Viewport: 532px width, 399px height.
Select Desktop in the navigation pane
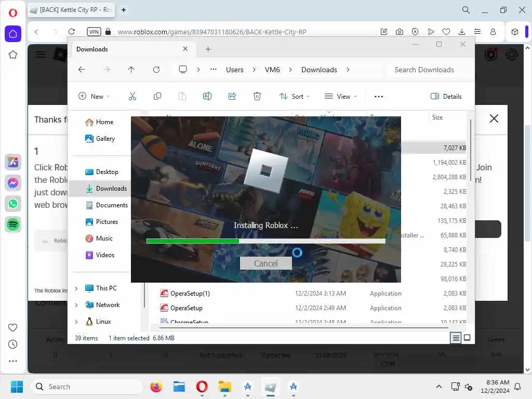[102, 171]
